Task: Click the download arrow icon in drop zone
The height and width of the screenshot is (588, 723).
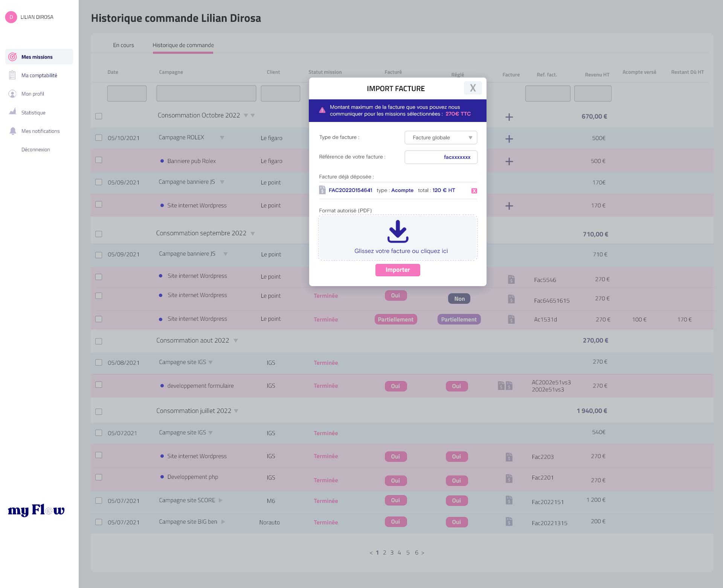Action: (x=398, y=231)
